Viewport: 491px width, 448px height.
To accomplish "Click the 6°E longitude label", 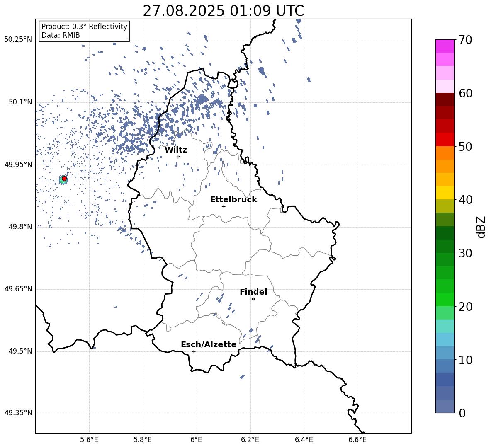I will pyautogui.click(x=196, y=440).
